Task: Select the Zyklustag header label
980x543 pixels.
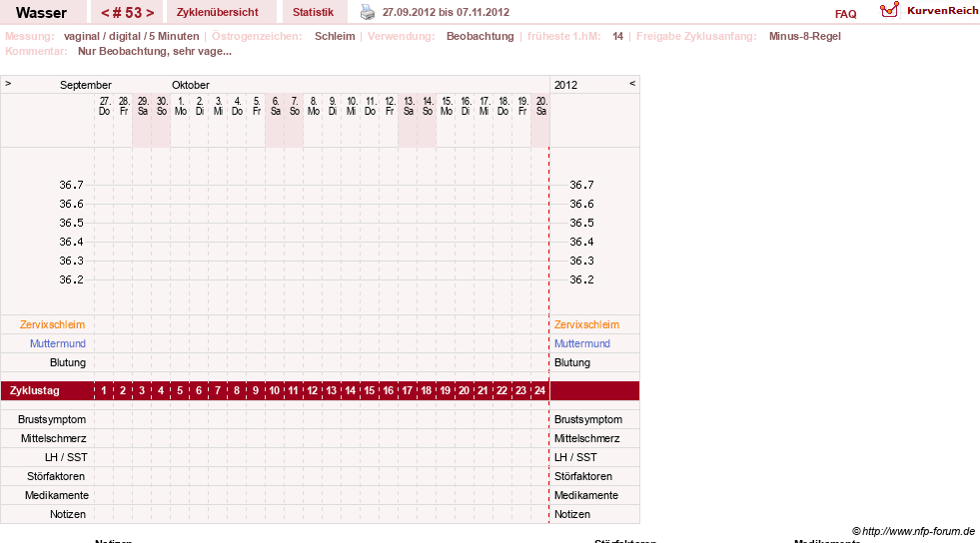Action: pos(34,390)
